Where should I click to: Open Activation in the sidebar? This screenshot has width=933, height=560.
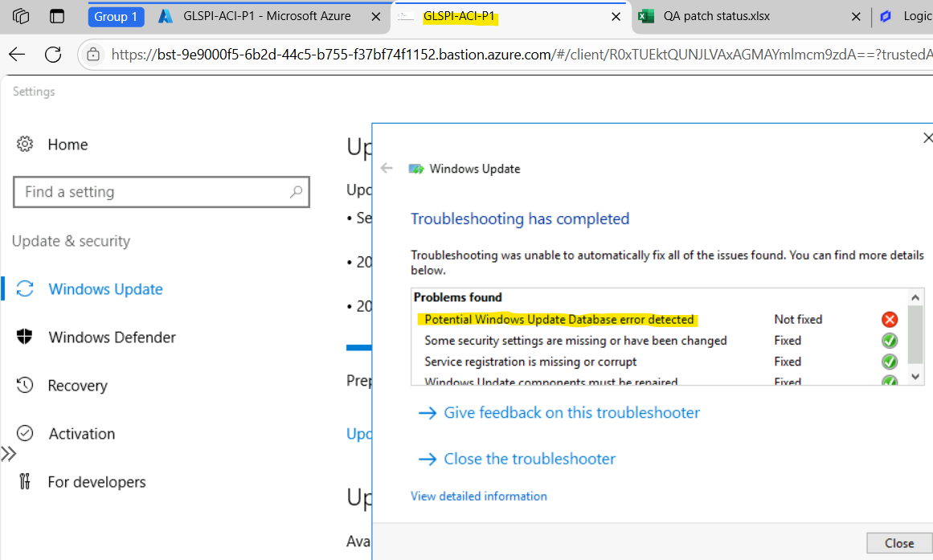[81, 434]
